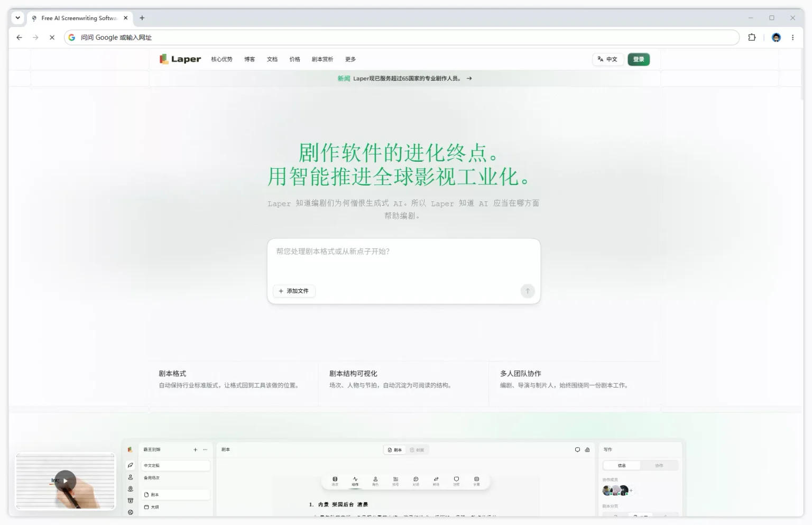812x525 pixels.
Task: Select the 角色 character element tool
Action: [x=375, y=481]
